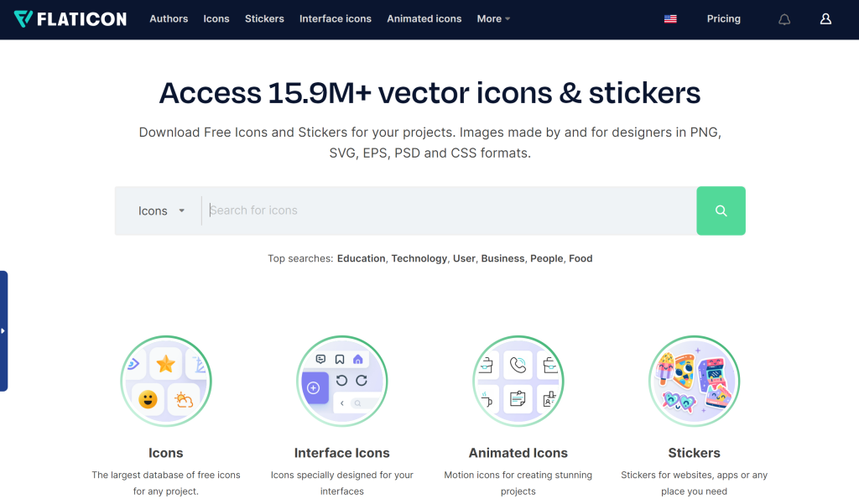Open the Authors menu item
Viewport: 859px width, 504px height.
(x=169, y=18)
